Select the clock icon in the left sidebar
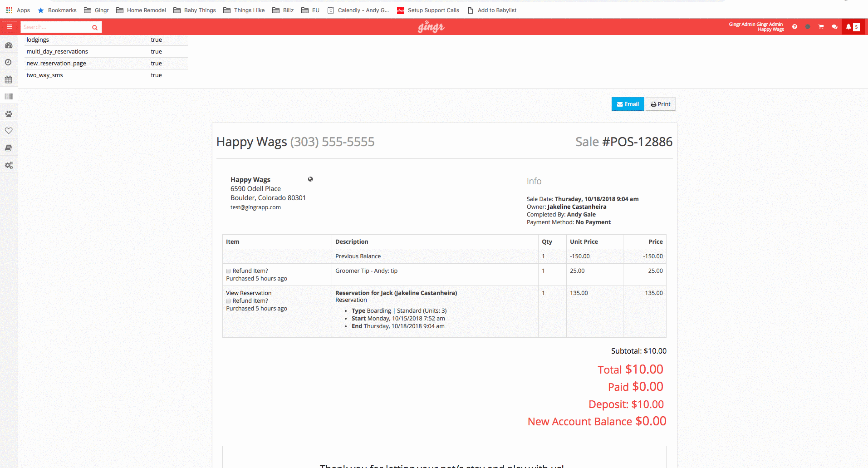 [9, 62]
